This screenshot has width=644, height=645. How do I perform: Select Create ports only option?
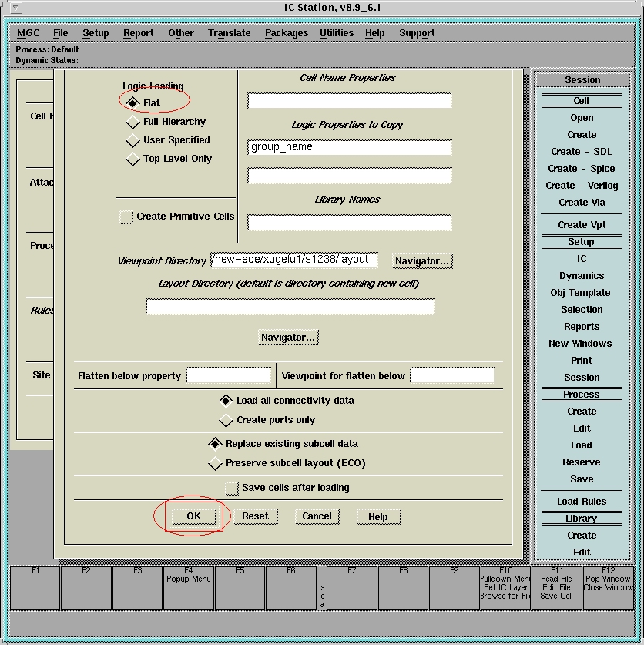pos(226,420)
